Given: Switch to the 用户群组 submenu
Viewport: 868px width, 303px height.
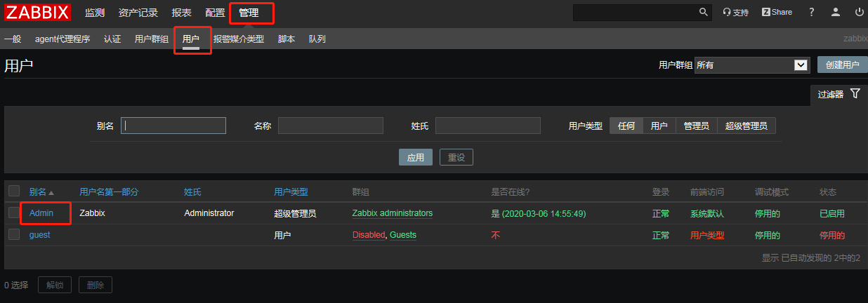Looking at the screenshot, I should [x=152, y=39].
